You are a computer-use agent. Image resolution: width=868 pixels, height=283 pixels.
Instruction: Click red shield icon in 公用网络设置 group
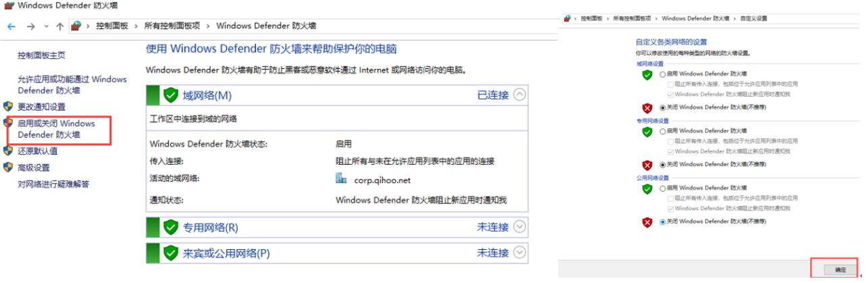647,222
